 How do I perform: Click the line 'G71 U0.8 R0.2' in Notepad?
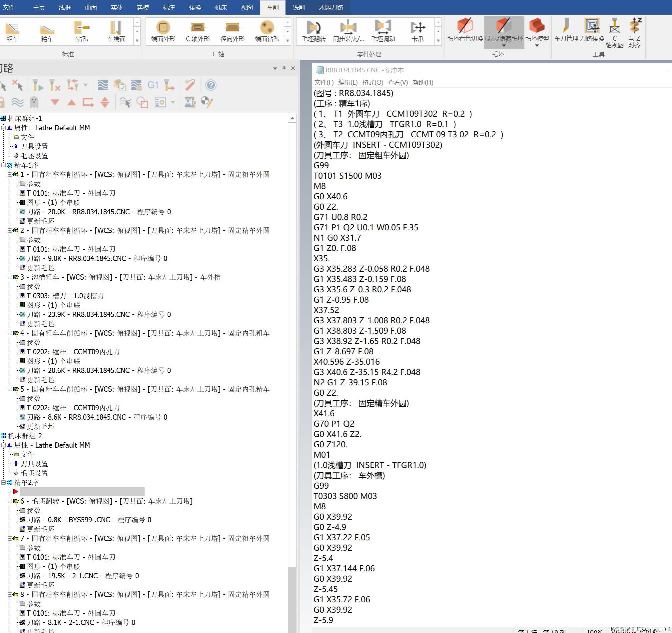click(340, 217)
